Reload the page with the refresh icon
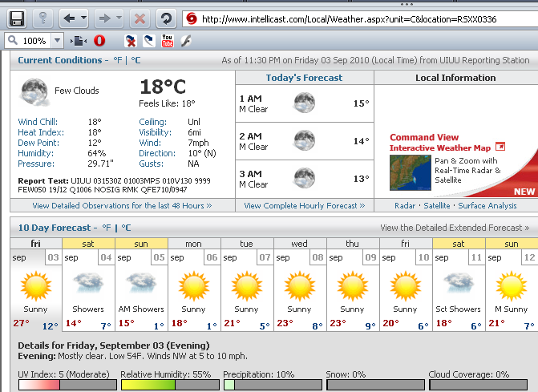 (166, 18)
